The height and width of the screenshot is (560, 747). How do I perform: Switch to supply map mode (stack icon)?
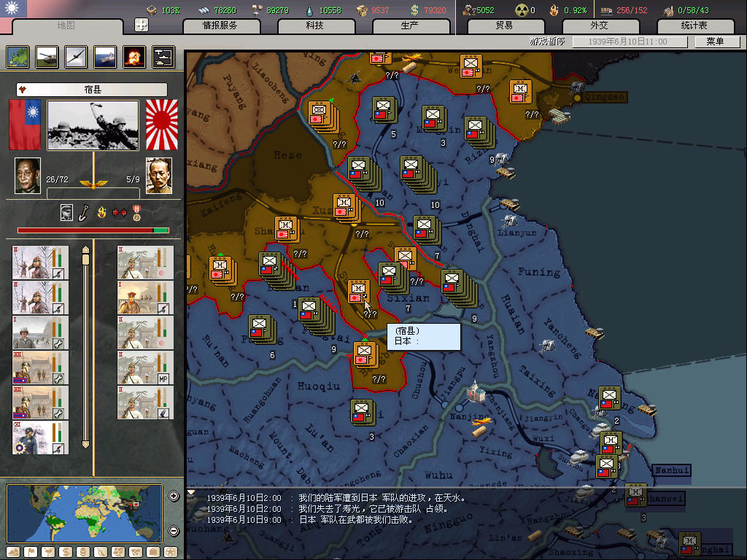pyautogui.click(x=83, y=552)
